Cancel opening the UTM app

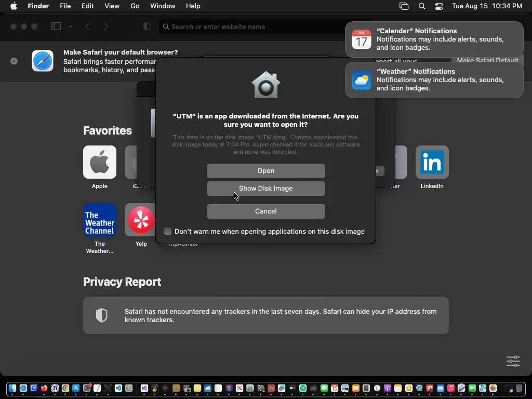coord(265,211)
